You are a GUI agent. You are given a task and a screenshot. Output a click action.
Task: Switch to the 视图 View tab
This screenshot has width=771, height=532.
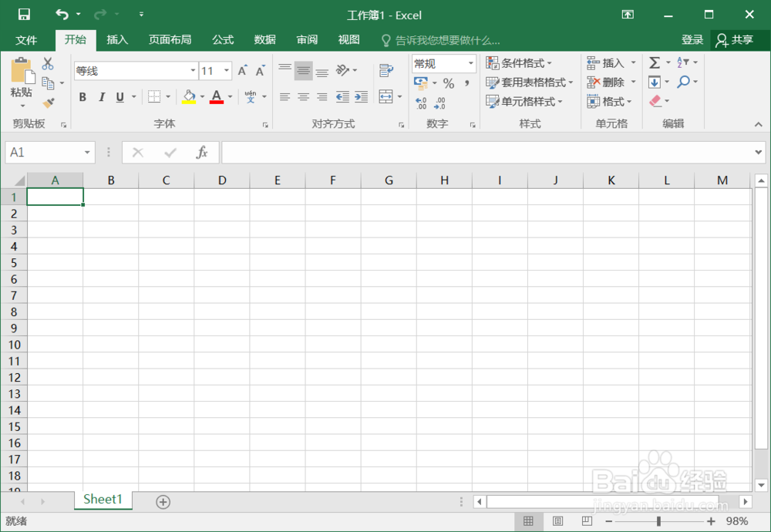tap(348, 40)
